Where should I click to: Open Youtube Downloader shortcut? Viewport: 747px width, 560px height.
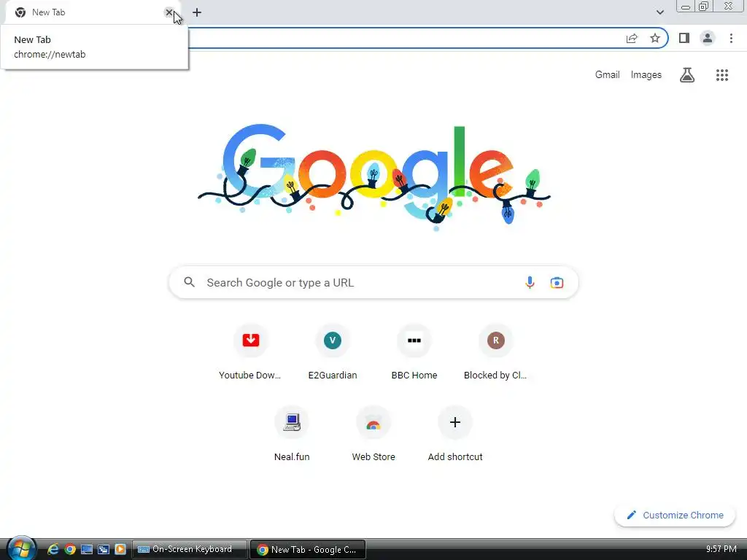251,352
